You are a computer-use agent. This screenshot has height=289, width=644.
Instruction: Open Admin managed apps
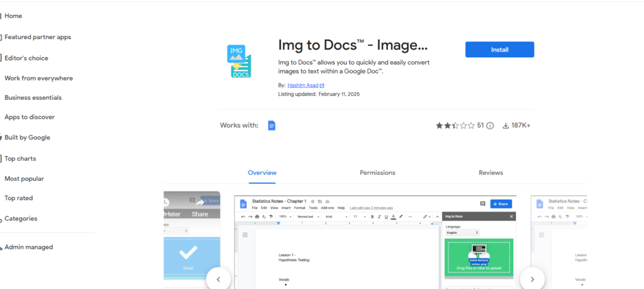click(28, 247)
